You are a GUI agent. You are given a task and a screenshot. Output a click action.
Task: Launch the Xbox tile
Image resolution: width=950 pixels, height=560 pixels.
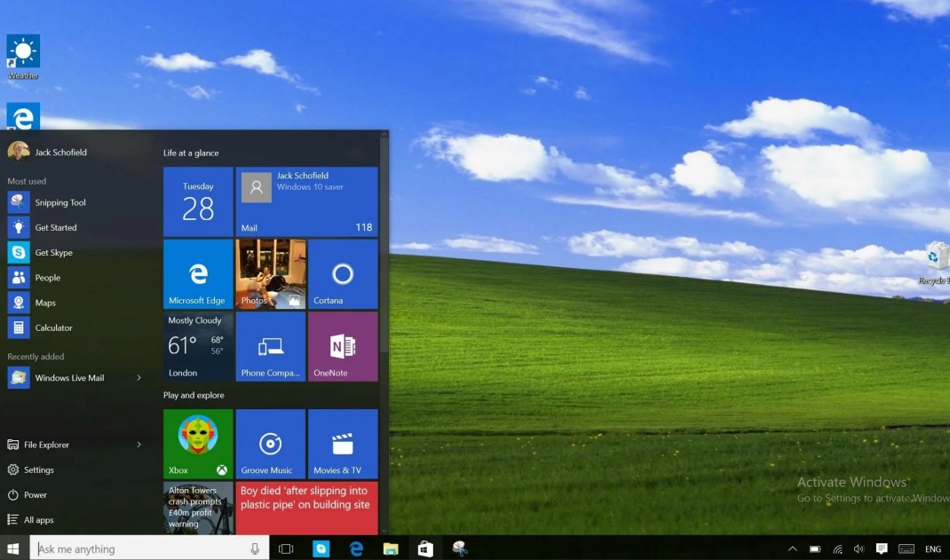point(198,444)
